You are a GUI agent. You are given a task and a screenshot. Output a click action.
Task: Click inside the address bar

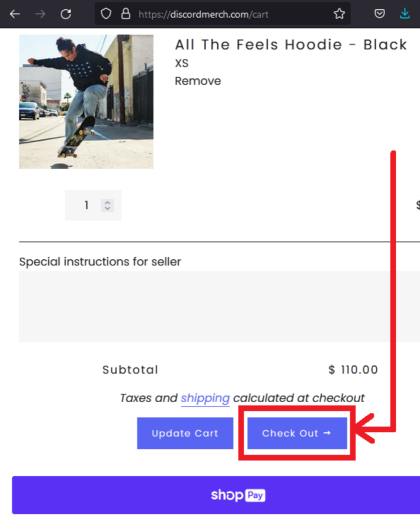pos(219,14)
